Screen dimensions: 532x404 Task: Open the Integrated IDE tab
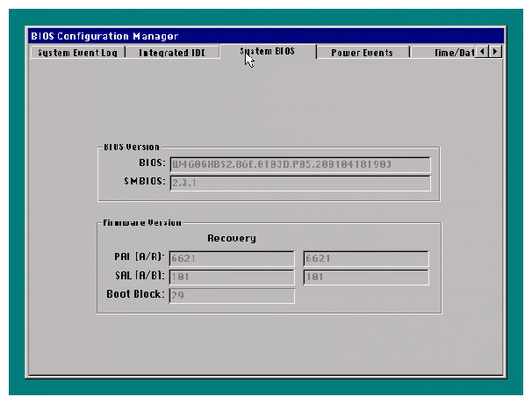pyautogui.click(x=172, y=53)
